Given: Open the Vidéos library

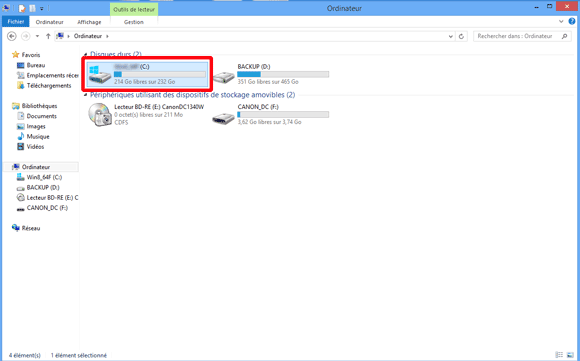Looking at the screenshot, I should point(35,147).
